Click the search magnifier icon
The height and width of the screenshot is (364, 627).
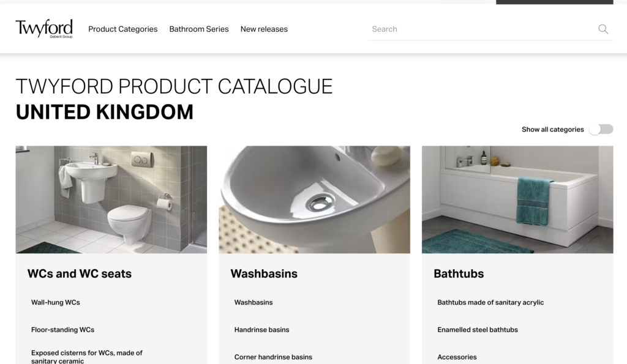tap(603, 29)
